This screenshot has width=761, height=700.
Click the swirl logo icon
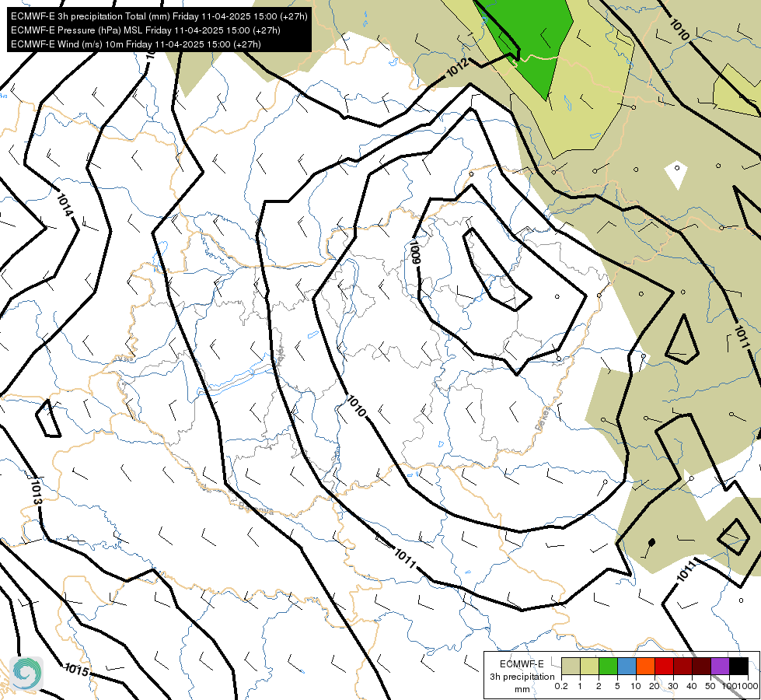tap(26, 674)
